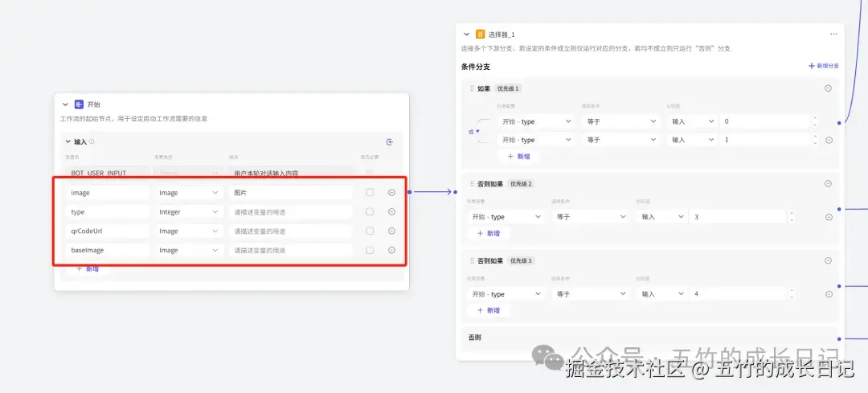Open the 输入 dropdown beside value 0
The width and height of the screenshot is (868, 393).
pos(692,122)
